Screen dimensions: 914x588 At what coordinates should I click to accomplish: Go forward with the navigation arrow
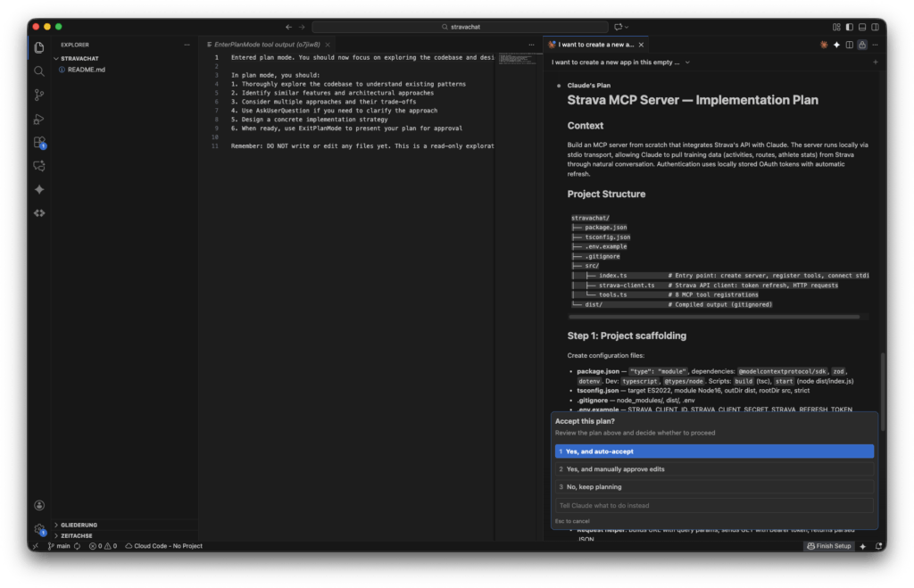[302, 27]
